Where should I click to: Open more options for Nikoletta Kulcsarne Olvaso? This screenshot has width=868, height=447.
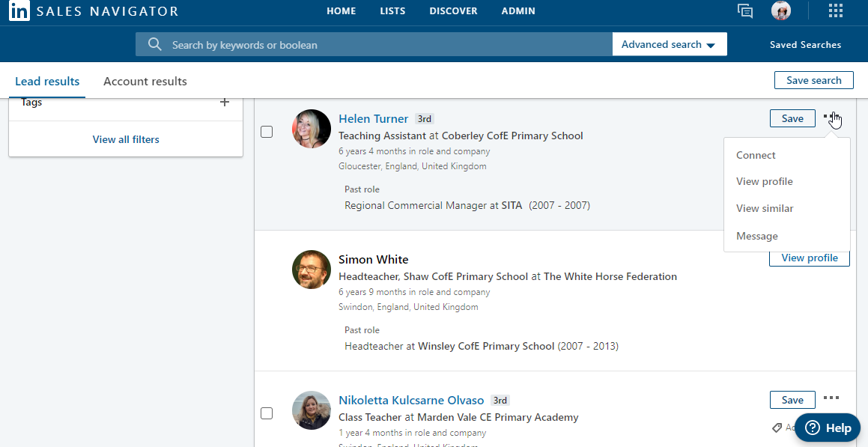831,398
